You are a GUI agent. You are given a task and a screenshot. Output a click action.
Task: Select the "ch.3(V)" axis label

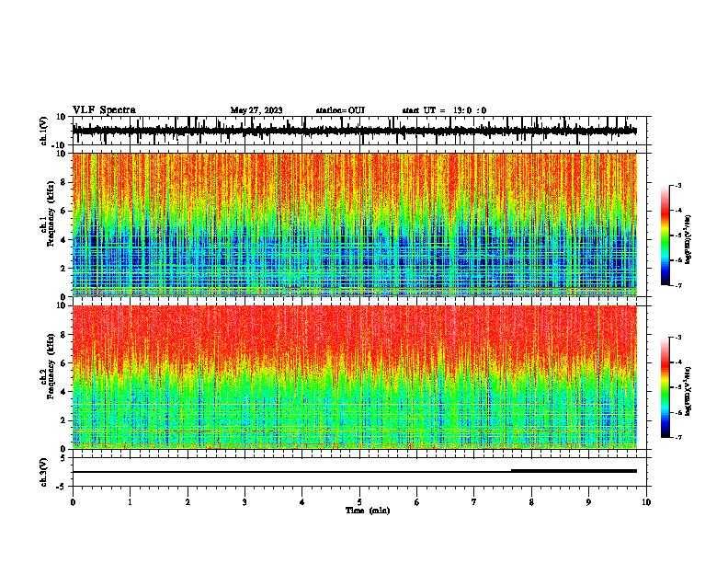pyautogui.click(x=44, y=472)
